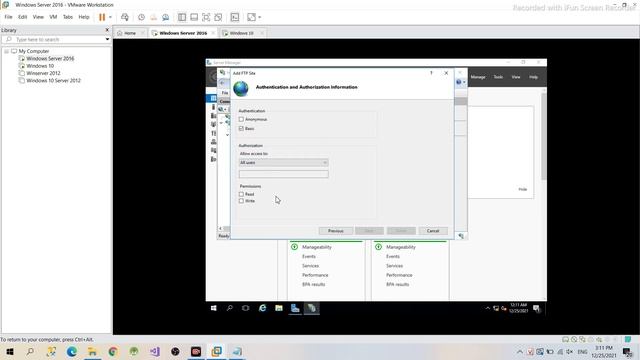The height and width of the screenshot is (360, 640).
Task: Open the VMware Tabs menu
Action: coord(68,17)
